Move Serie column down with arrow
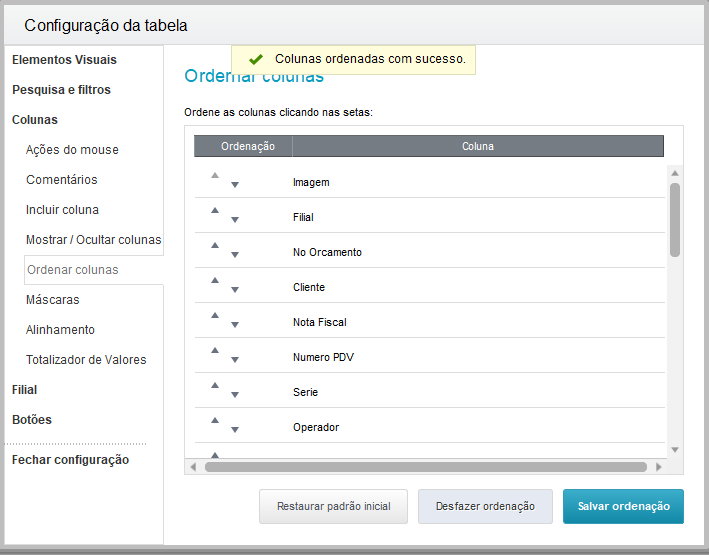 (x=235, y=394)
